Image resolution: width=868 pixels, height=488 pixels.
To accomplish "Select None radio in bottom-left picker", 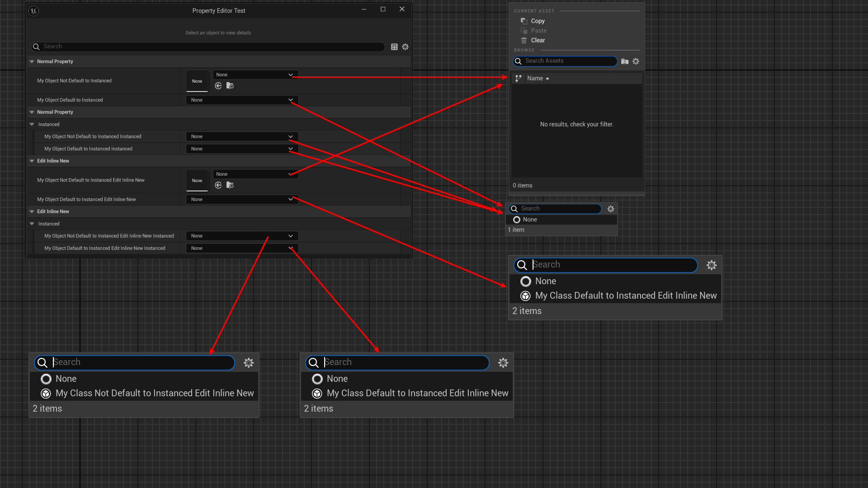I will (46, 379).
